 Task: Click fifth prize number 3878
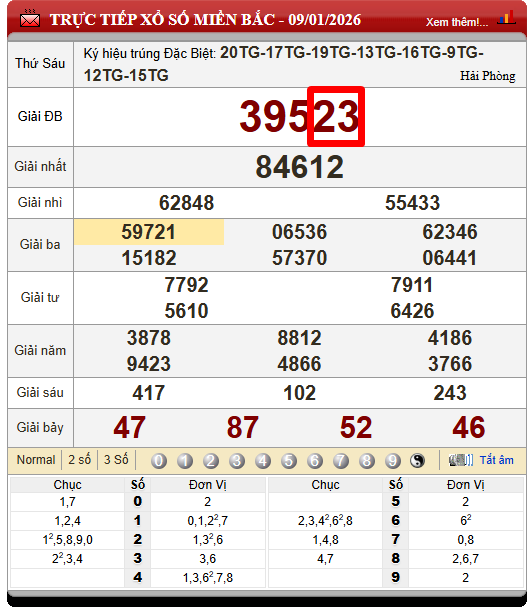(149, 338)
